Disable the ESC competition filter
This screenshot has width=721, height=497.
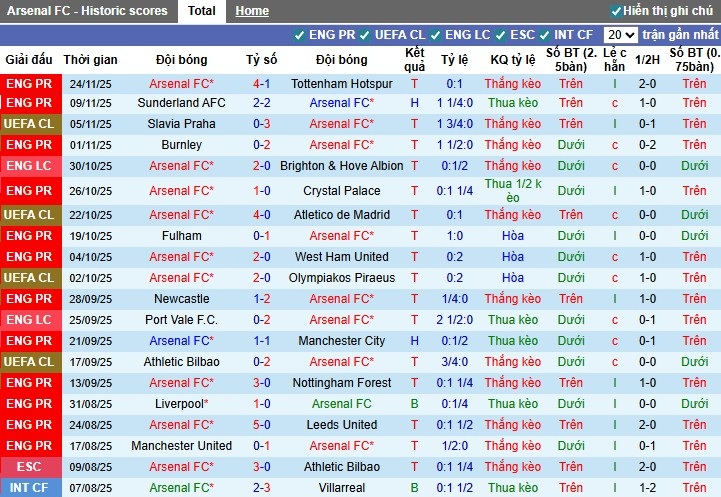[x=500, y=35]
